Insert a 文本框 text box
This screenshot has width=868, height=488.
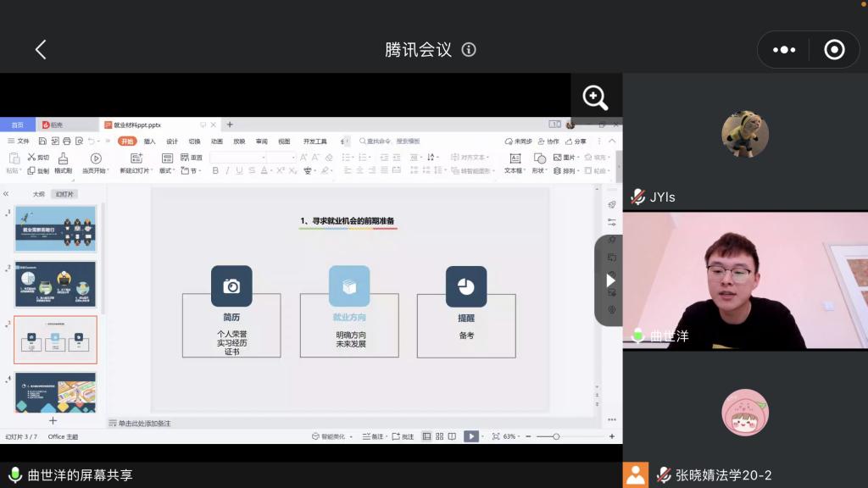tap(514, 164)
